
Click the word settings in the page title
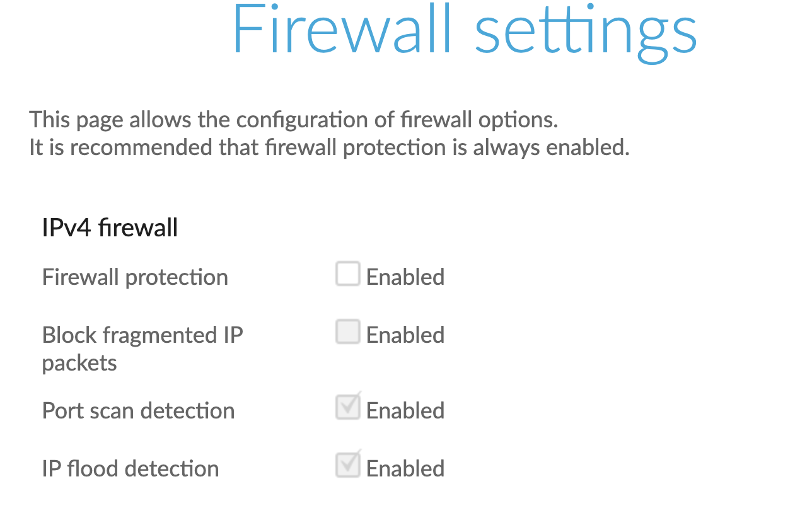(x=585, y=32)
